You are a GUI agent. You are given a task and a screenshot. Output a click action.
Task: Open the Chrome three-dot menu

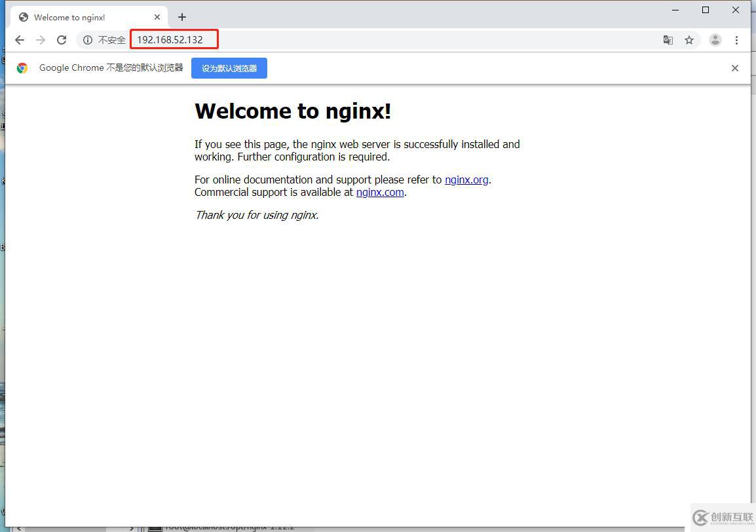tap(736, 40)
